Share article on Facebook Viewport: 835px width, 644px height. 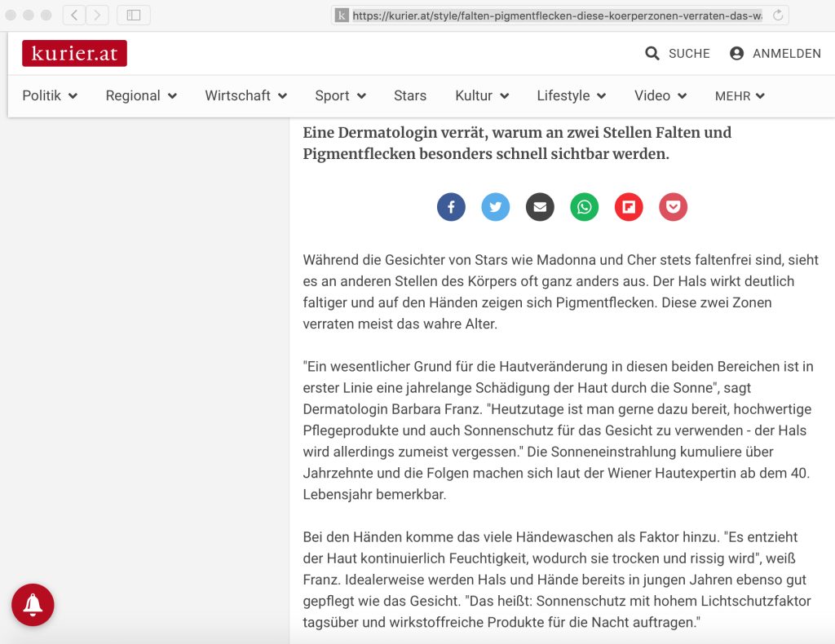click(x=451, y=207)
